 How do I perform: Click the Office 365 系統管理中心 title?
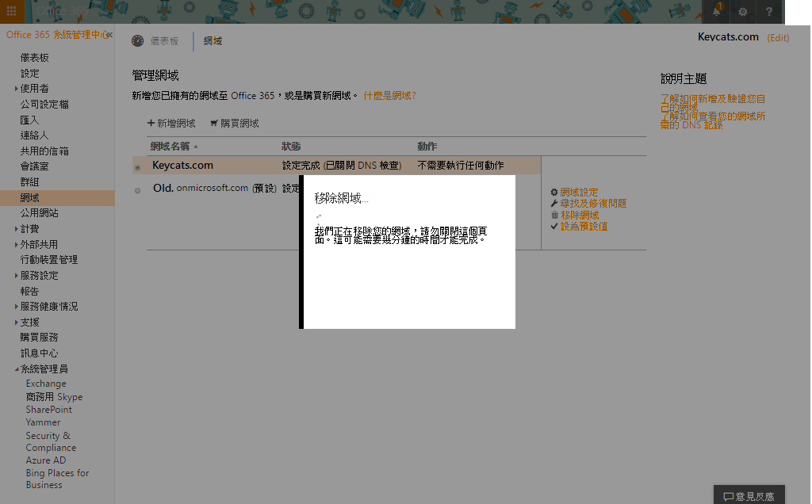(x=56, y=35)
